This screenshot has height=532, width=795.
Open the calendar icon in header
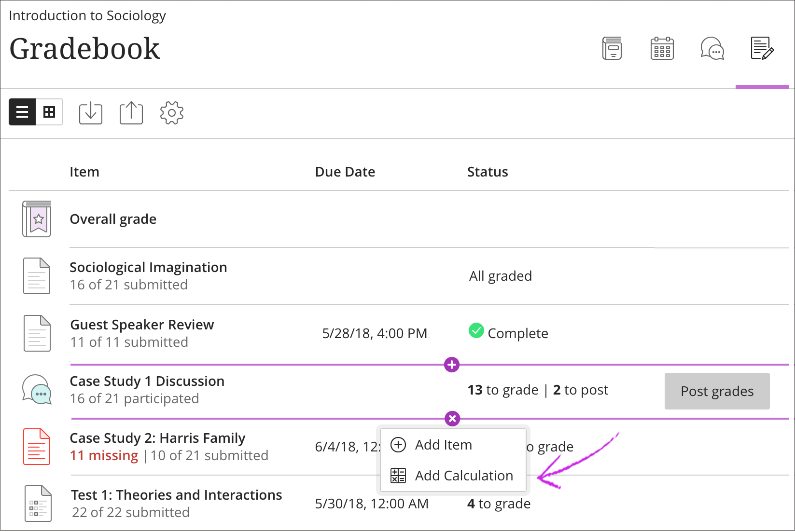[662, 49]
